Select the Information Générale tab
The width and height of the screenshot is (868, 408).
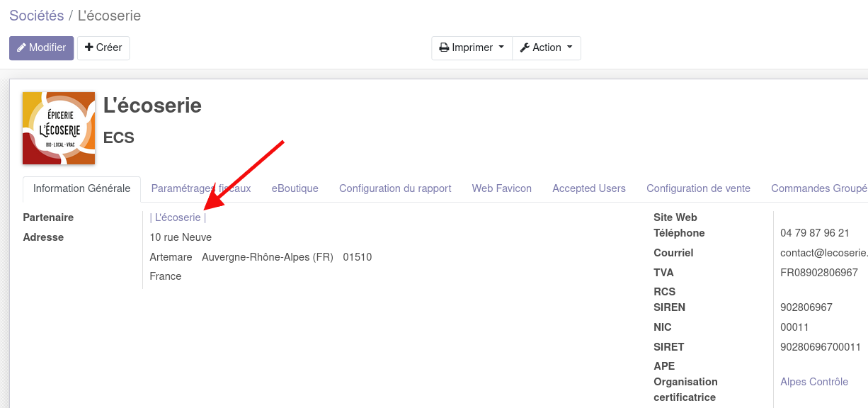[x=81, y=188]
